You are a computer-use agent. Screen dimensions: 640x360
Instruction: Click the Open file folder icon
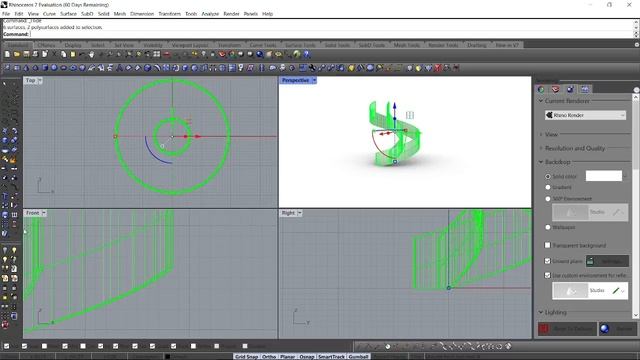17,54
